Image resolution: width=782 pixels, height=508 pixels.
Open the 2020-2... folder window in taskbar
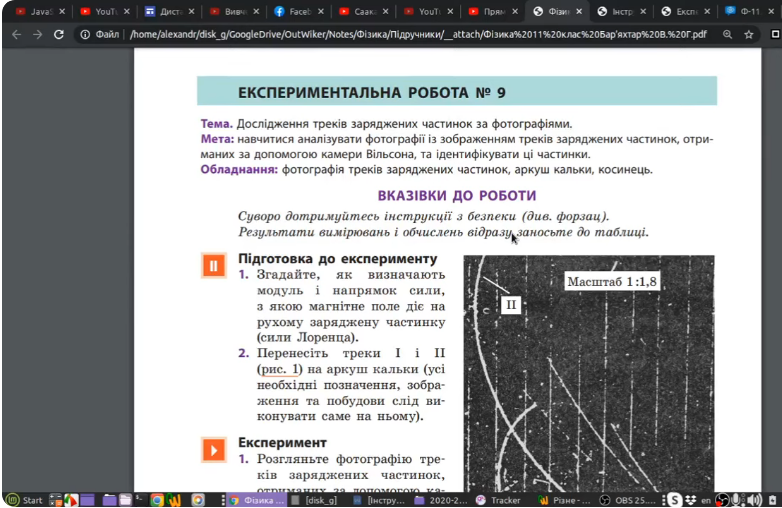click(x=441, y=500)
